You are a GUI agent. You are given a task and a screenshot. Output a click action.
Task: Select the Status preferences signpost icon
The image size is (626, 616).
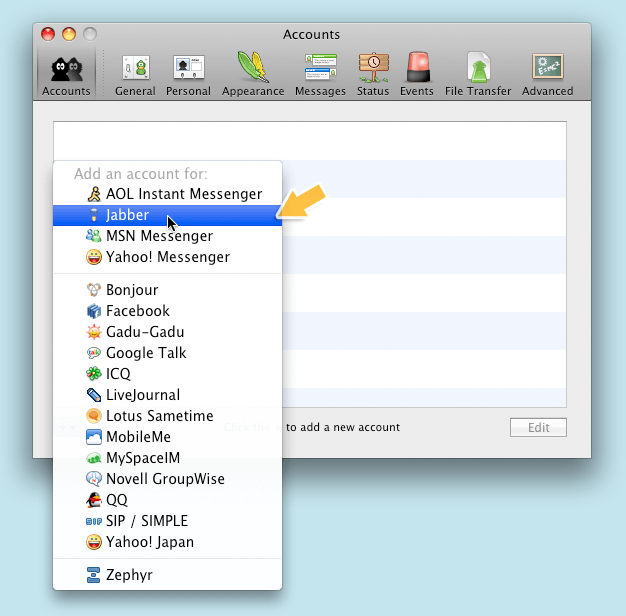click(x=373, y=74)
